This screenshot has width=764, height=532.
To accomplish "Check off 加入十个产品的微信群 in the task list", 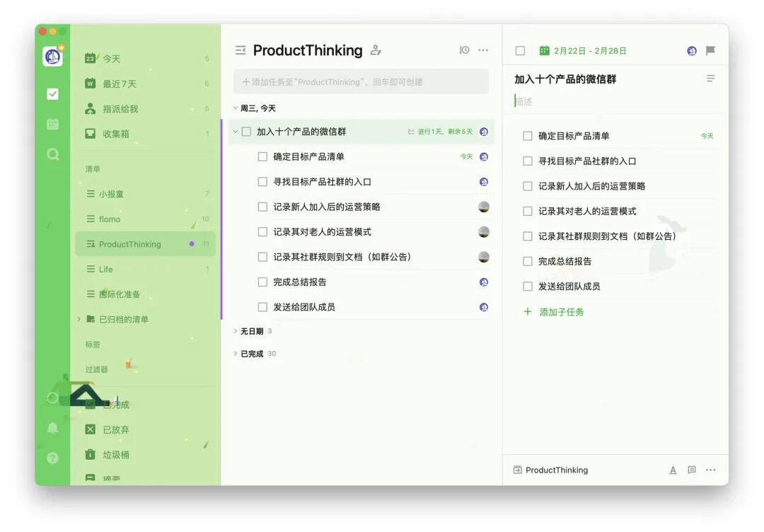I will tap(247, 132).
